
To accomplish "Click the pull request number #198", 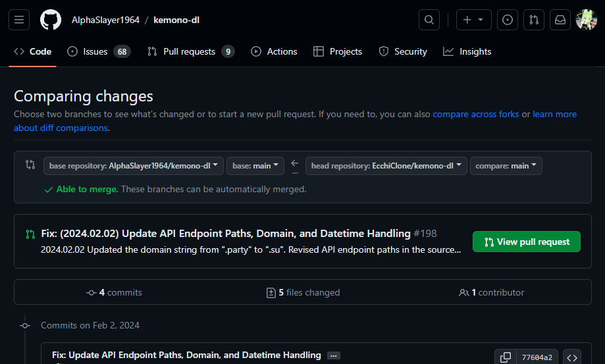I will [x=425, y=233].
